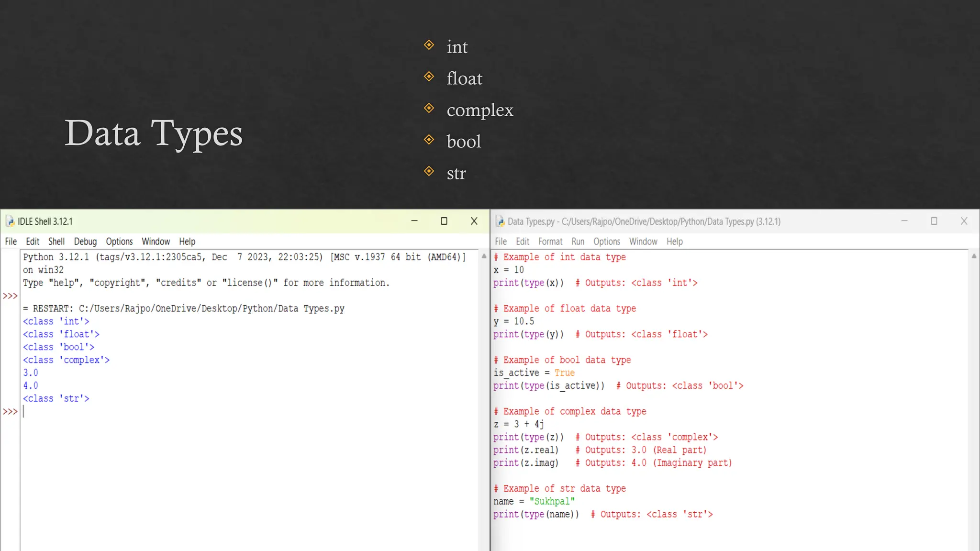
Task: Open Window menu in IDLE Shell
Action: [x=156, y=242]
